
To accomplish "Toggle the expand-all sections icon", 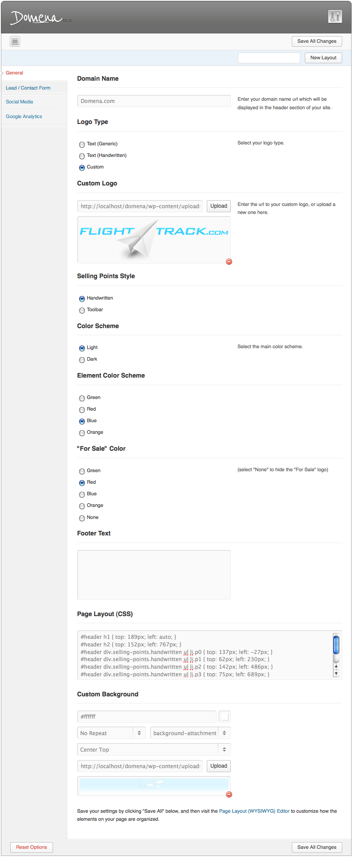I will [x=15, y=41].
